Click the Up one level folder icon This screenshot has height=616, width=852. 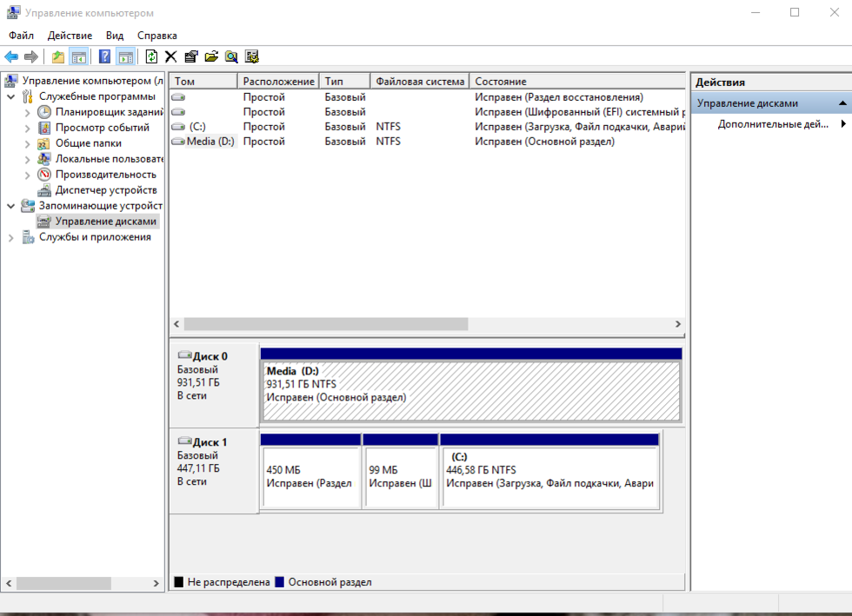pyautogui.click(x=58, y=56)
